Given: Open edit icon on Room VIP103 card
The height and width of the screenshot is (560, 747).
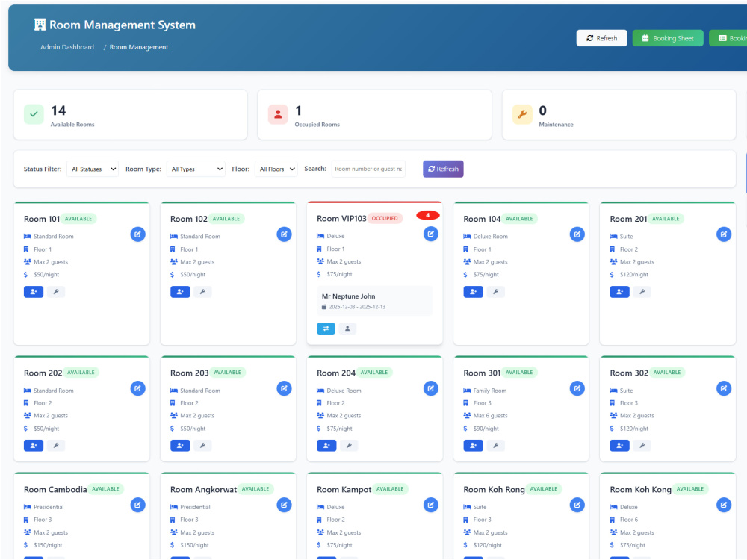Looking at the screenshot, I should 431,234.
